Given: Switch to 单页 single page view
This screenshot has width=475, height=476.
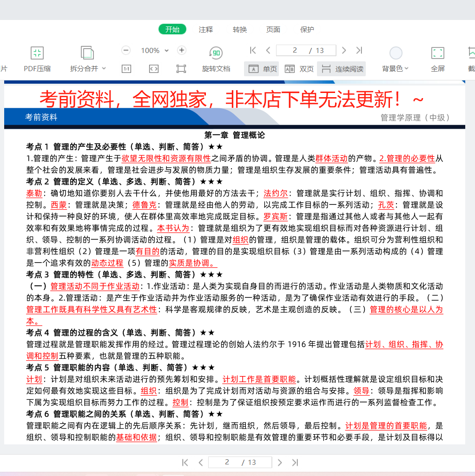Looking at the screenshot, I should [262, 69].
